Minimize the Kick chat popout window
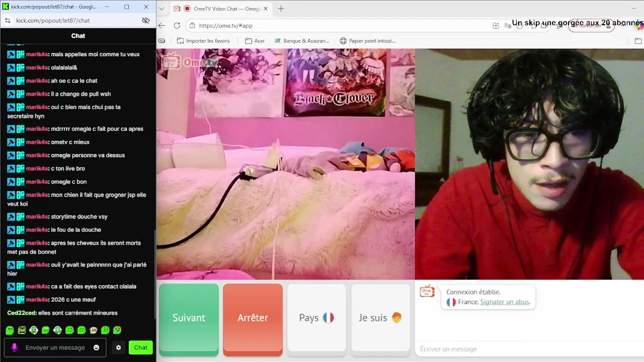Viewport: 644px width, 362px height. tap(107, 7)
